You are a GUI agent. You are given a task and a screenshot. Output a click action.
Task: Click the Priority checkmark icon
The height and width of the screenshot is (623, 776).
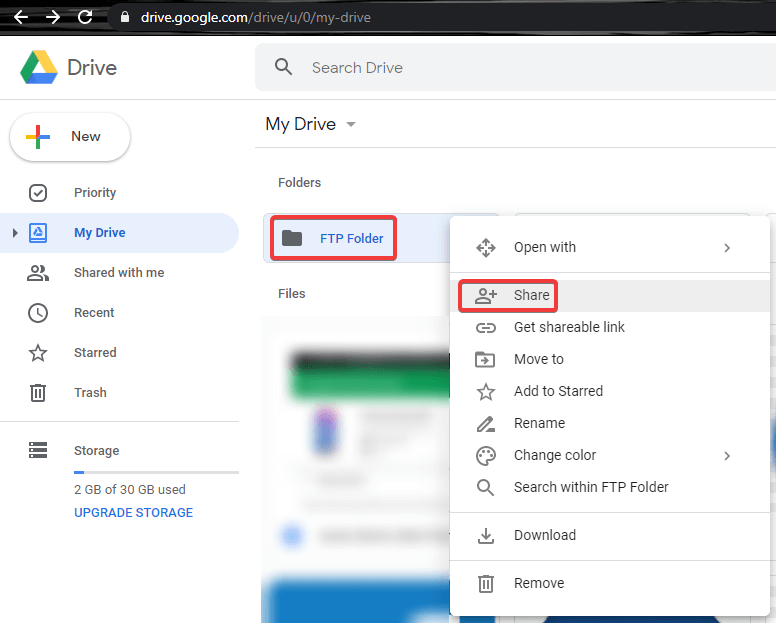[38, 193]
